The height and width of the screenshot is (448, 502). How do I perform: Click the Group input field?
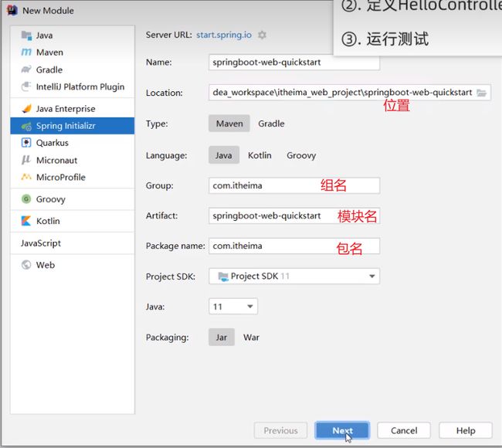[x=294, y=185]
